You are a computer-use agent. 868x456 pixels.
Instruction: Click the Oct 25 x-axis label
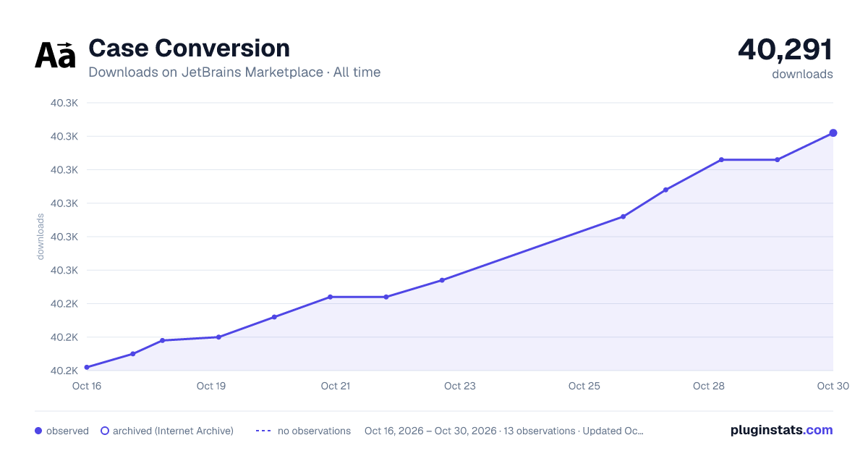[584, 386]
